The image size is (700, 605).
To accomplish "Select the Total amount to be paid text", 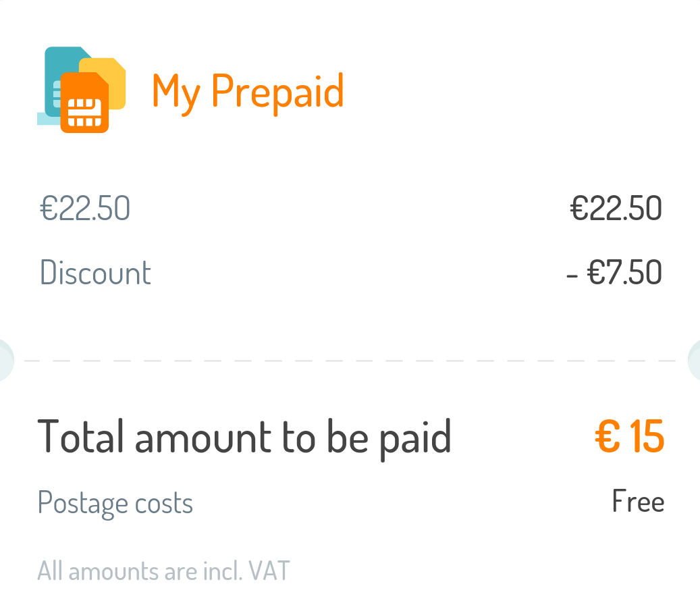I will [244, 438].
